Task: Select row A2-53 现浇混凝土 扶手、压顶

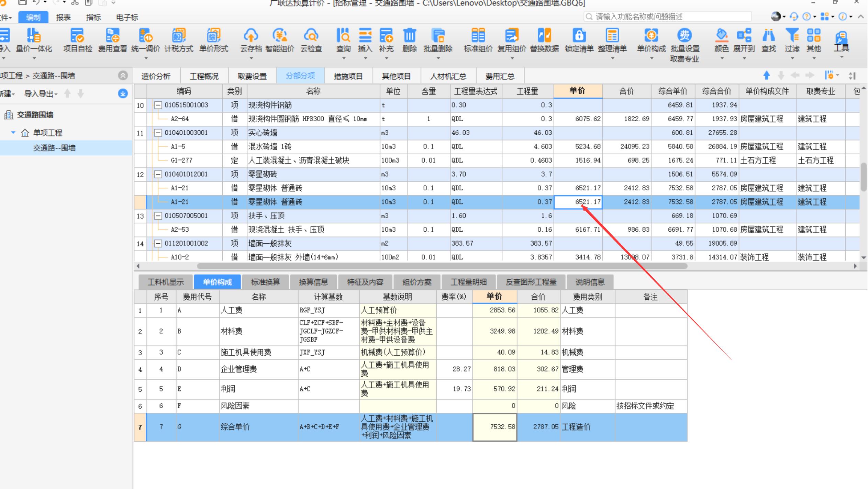Action: coord(497,230)
